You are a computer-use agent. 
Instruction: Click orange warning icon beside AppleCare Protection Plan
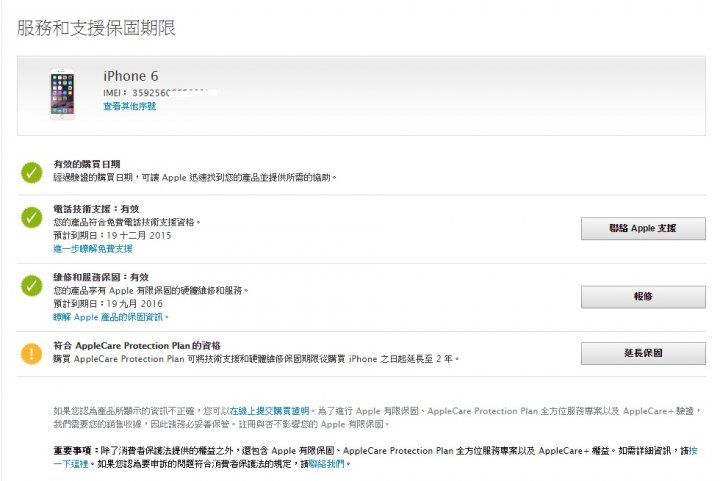click(x=32, y=354)
